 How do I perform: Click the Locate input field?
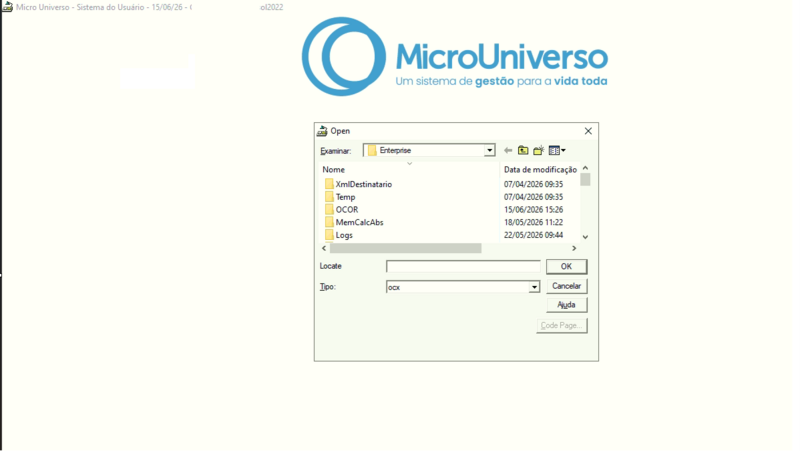pos(463,266)
